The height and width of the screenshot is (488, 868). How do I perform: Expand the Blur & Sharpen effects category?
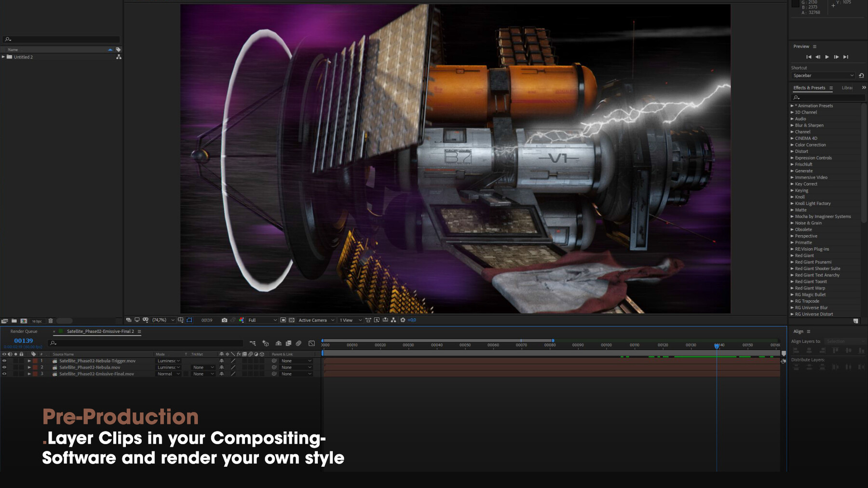[792, 125]
